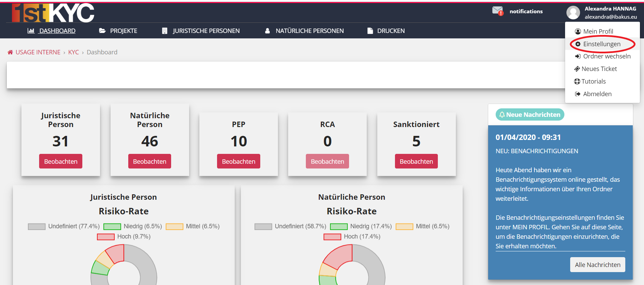Screen dimensions: 644x285
Task: Click Beobachten under Sanktioniert
Action: click(416, 161)
